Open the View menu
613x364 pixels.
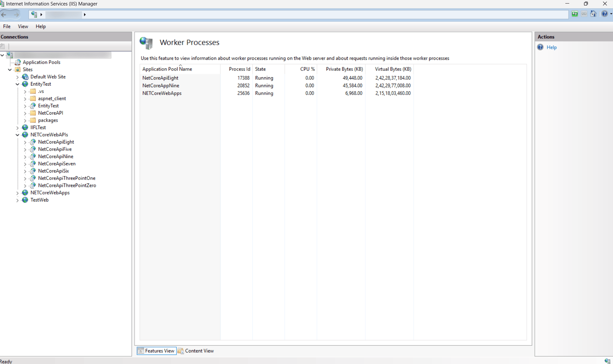pyautogui.click(x=23, y=26)
